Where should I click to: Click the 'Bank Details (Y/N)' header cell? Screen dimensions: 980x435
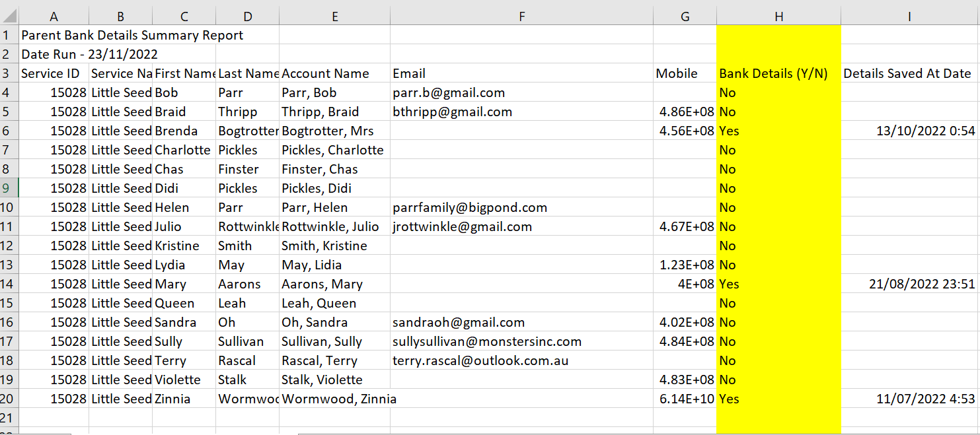[774, 73]
